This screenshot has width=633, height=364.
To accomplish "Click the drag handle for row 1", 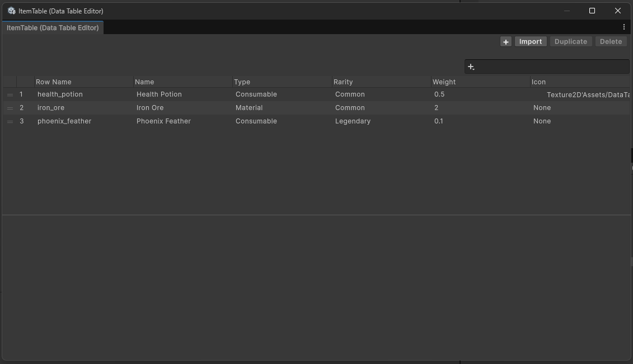I will (10, 94).
